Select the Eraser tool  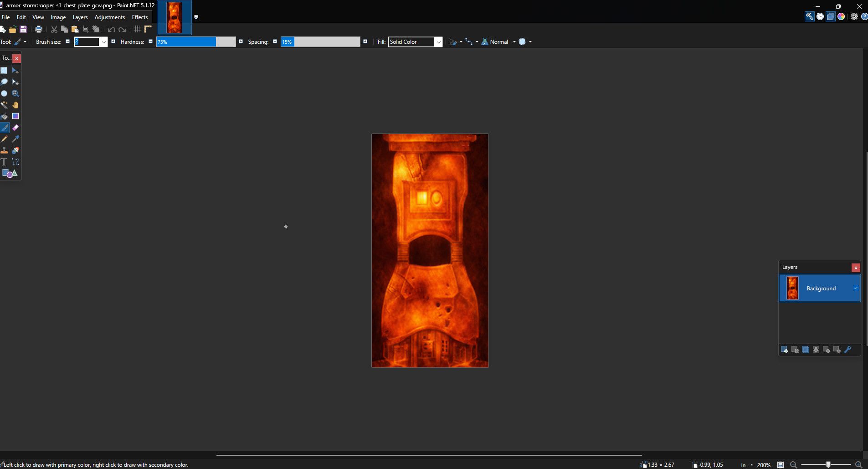(15, 128)
